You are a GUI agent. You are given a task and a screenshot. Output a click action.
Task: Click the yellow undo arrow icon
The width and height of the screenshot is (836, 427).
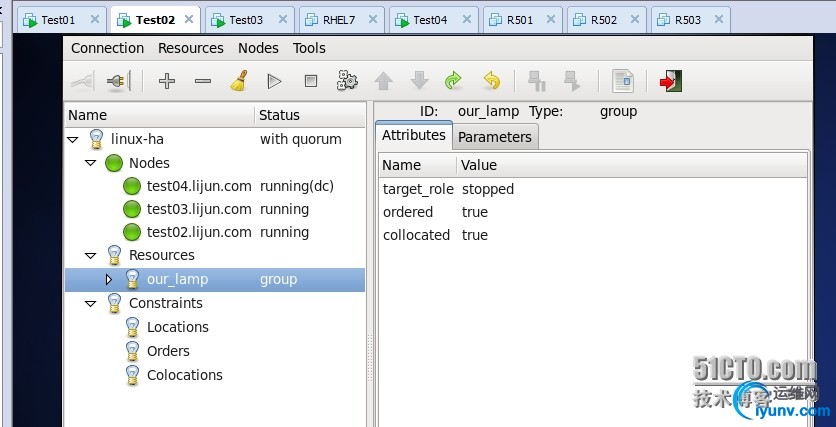[492, 81]
